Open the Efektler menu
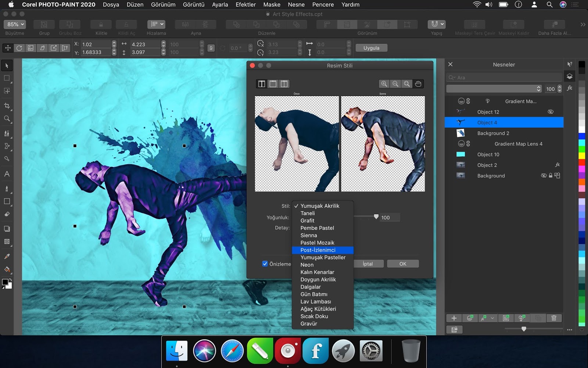588x368 pixels. pyautogui.click(x=246, y=4)
